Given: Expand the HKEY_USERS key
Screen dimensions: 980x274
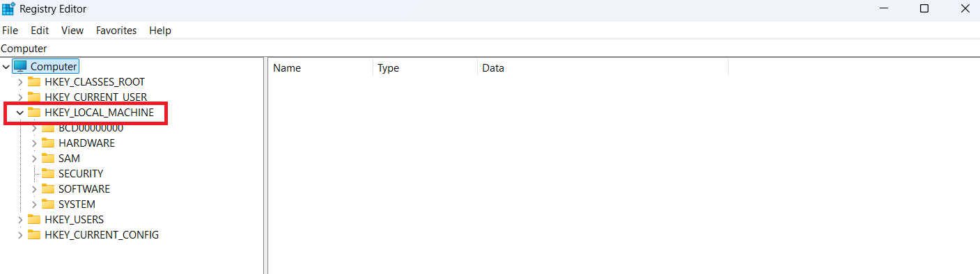Looking at the screenshot, I should [x=20, y=219].
